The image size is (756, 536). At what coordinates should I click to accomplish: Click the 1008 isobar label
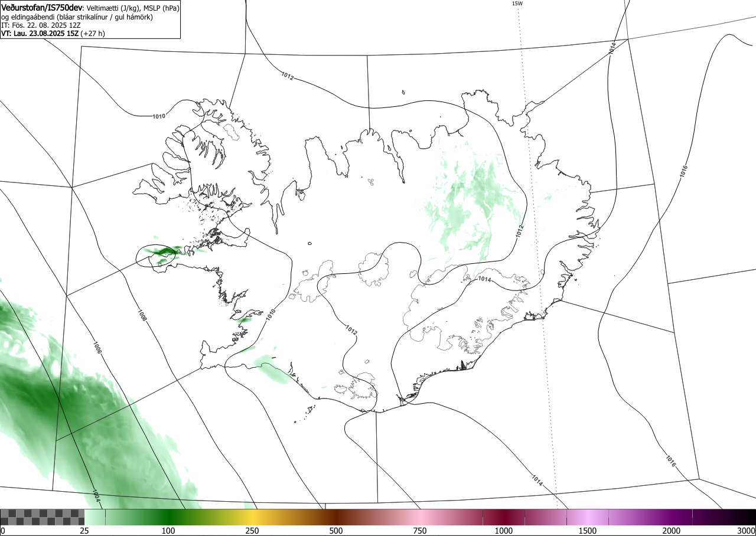tap(142, 315)
